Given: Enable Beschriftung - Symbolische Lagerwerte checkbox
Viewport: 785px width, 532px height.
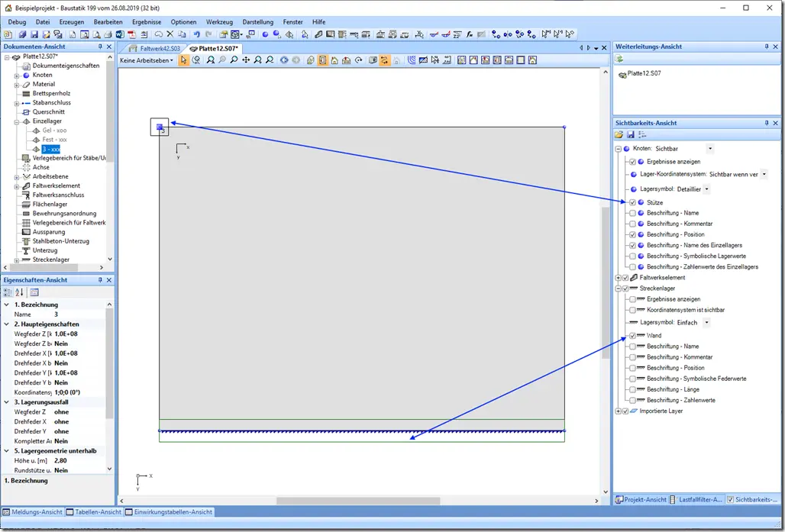Looking at the screenshot, I should click(x=632, y=256).
